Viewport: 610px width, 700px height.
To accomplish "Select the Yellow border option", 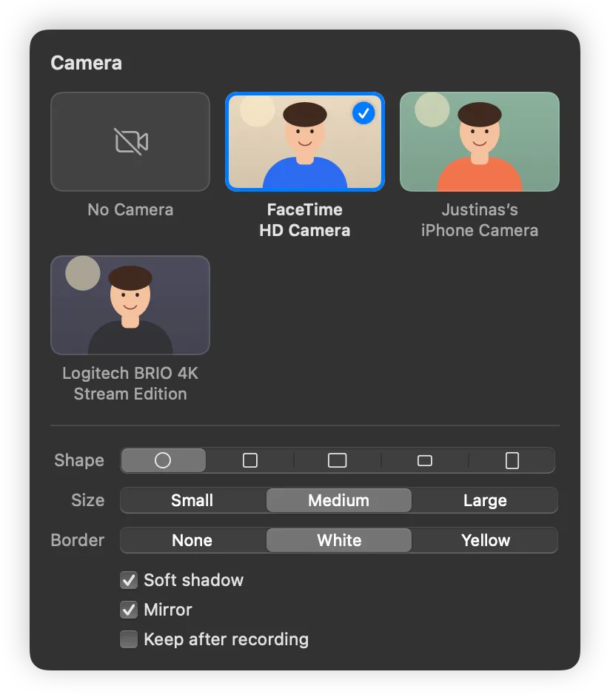I will (485, 540).
